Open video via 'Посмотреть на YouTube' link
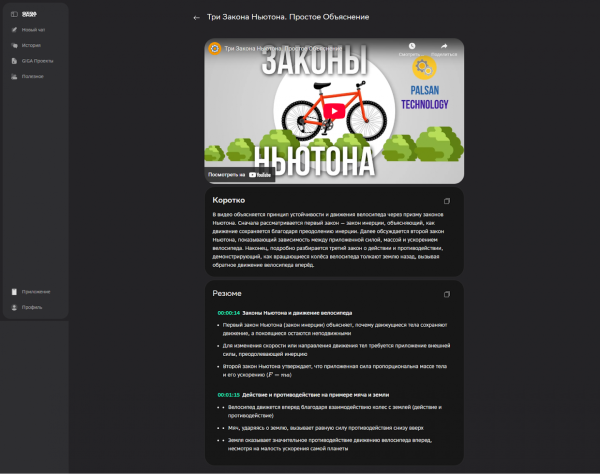 point(241,174)
